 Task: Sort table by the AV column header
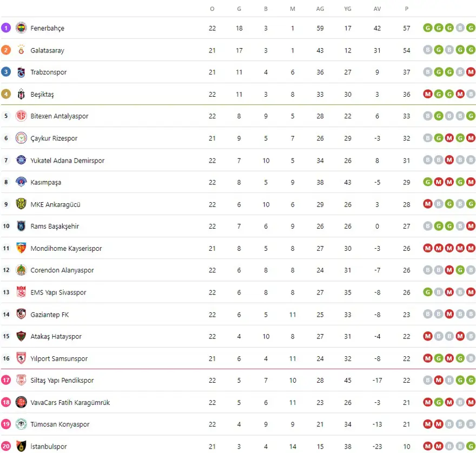pos(377,9)
